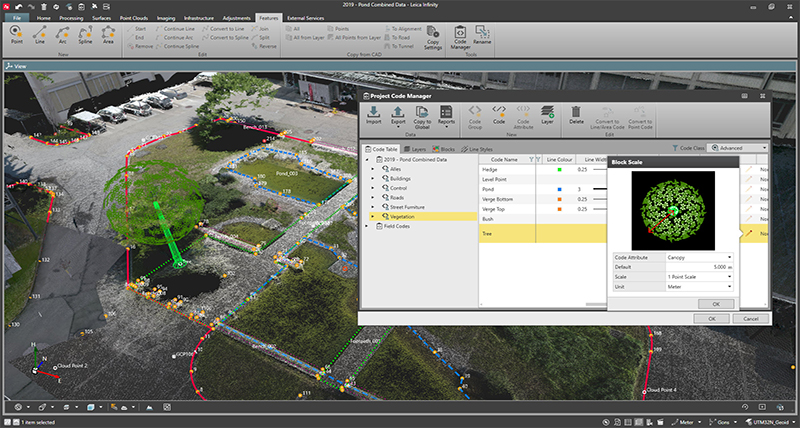Expand the Buildings tree node
The height and width of the screenshot is (428, 800).
click(373, 179)
